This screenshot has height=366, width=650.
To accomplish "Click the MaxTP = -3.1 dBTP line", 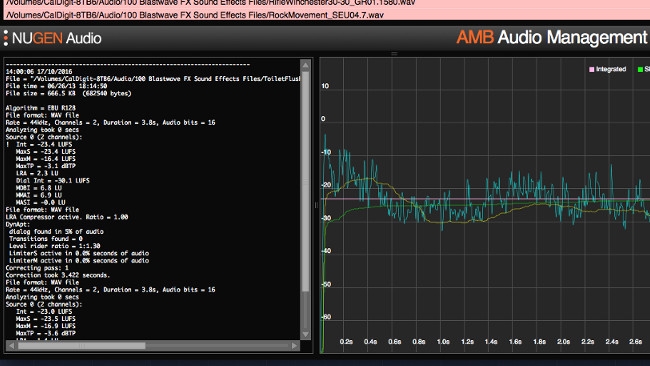I will click(46, 166).
